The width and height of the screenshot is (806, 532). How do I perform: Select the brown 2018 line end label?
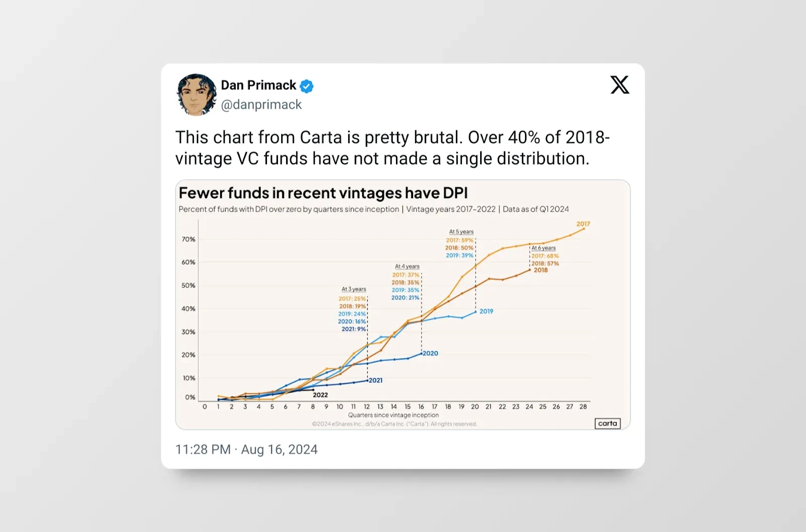tap(541, 271)
